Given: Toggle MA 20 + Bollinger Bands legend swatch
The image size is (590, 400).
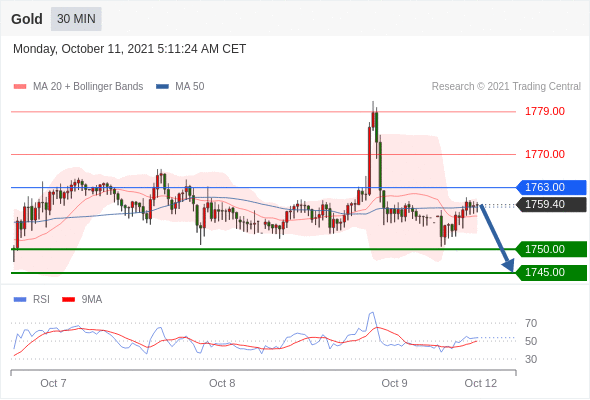Looking at the screenshot, I should pos(20,87).
